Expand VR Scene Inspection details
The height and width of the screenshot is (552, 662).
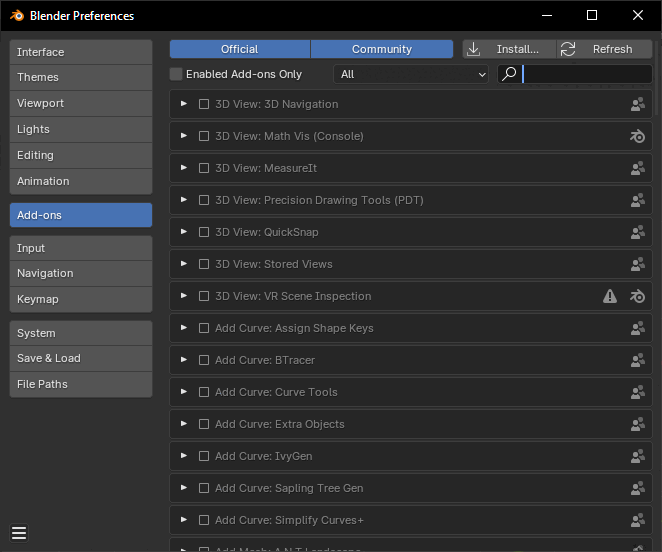coord(184,296)
